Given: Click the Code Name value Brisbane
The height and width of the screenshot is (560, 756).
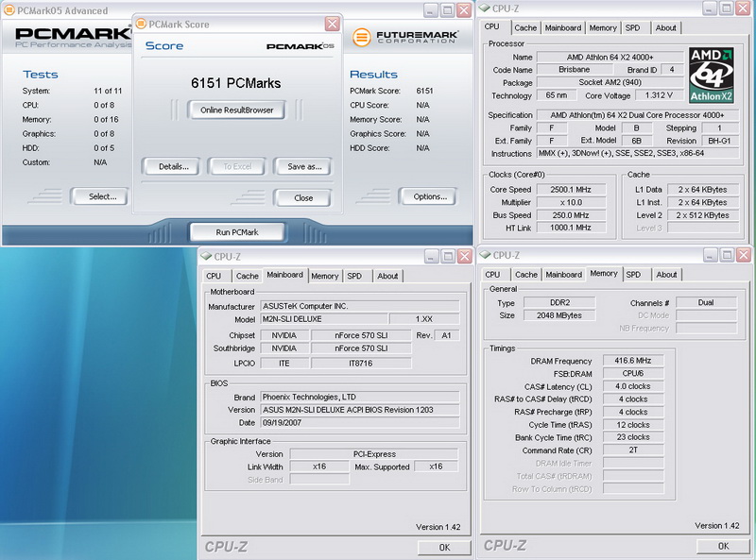Looking at the screenshot, I should pyautogui.click(x=575, y=69).
